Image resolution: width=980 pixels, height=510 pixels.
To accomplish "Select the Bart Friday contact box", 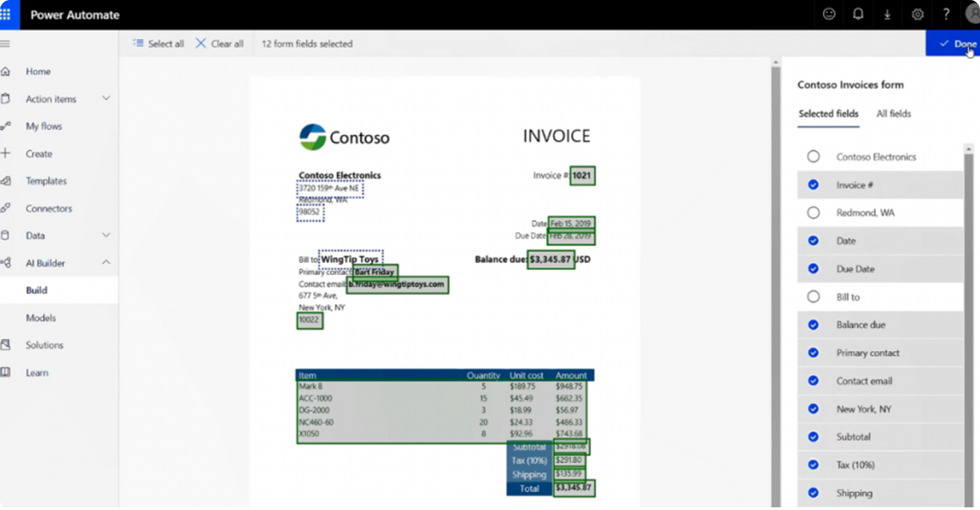I will click(375, 272).
